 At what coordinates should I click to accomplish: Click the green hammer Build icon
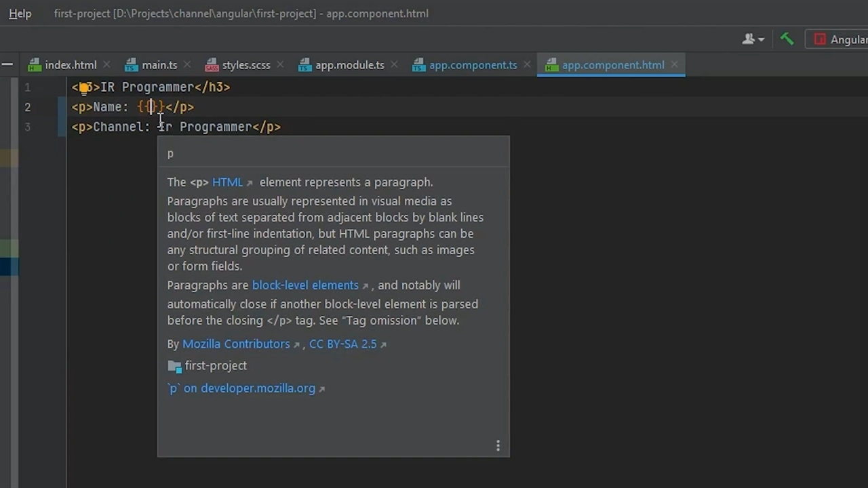point(787,39)
